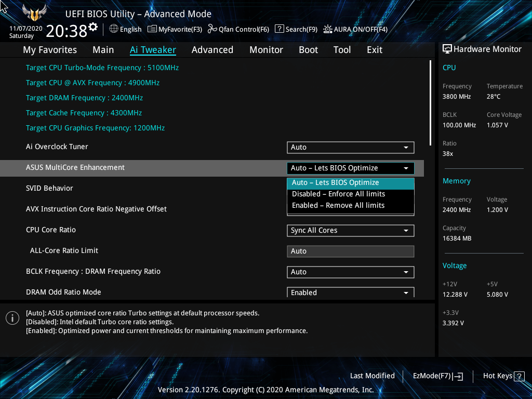Click the MyFavorite list icon

152,29
